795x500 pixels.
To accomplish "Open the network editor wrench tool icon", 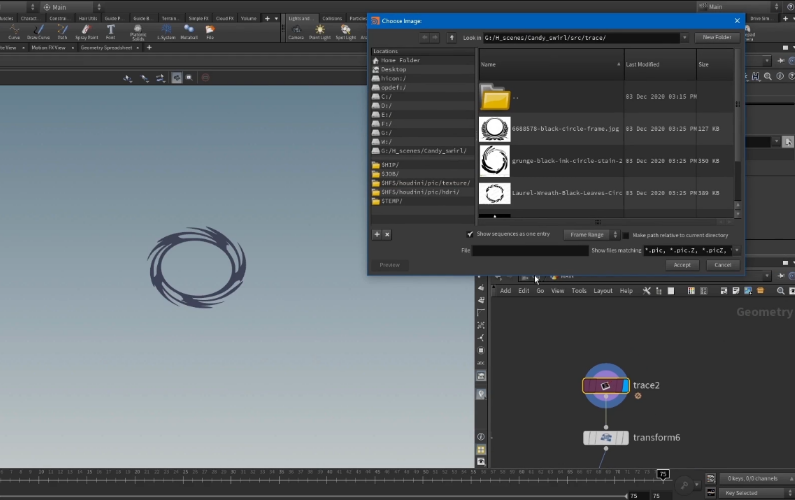I will tap(647, 291).
